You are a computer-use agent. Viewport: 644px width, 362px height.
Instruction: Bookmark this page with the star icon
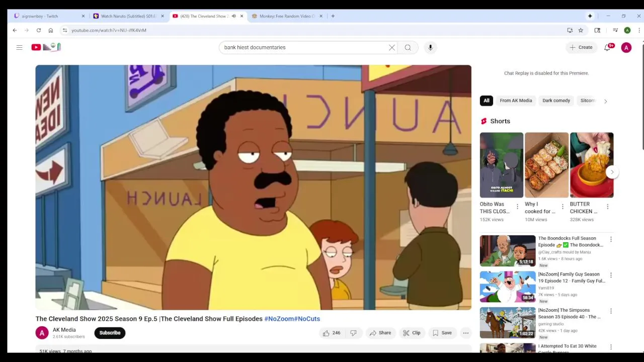(581, 30)
